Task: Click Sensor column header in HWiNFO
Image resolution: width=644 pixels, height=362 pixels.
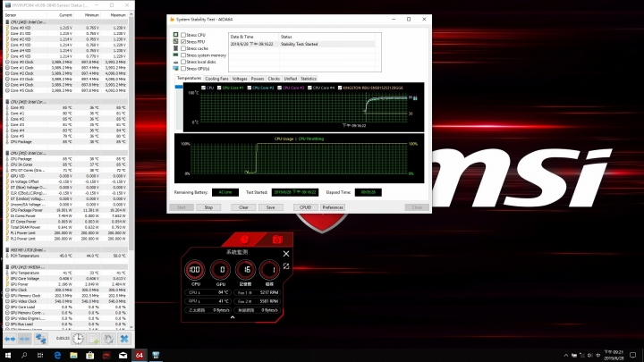Action: 25,15
